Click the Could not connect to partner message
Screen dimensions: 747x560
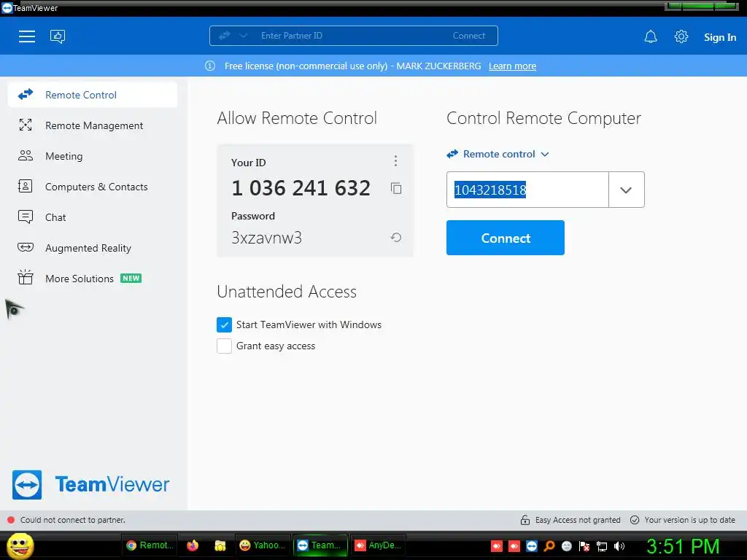tap(73, 520)
